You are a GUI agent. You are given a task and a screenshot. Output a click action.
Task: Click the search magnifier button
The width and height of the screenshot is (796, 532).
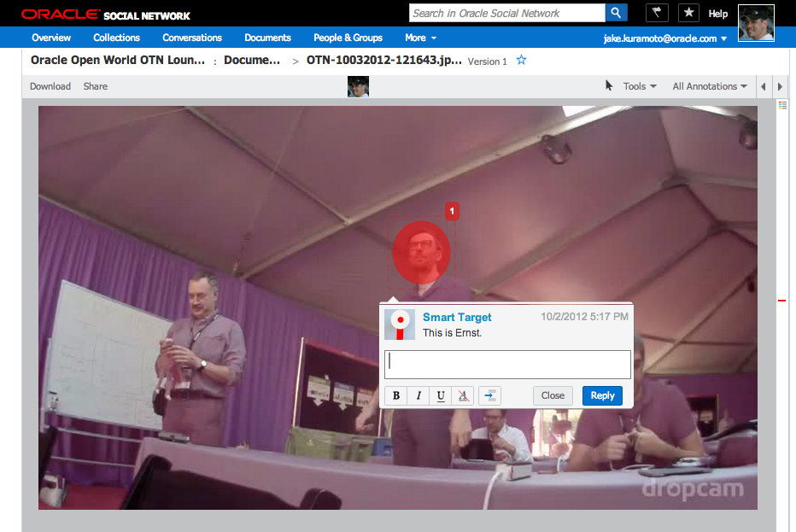[617, 13]
